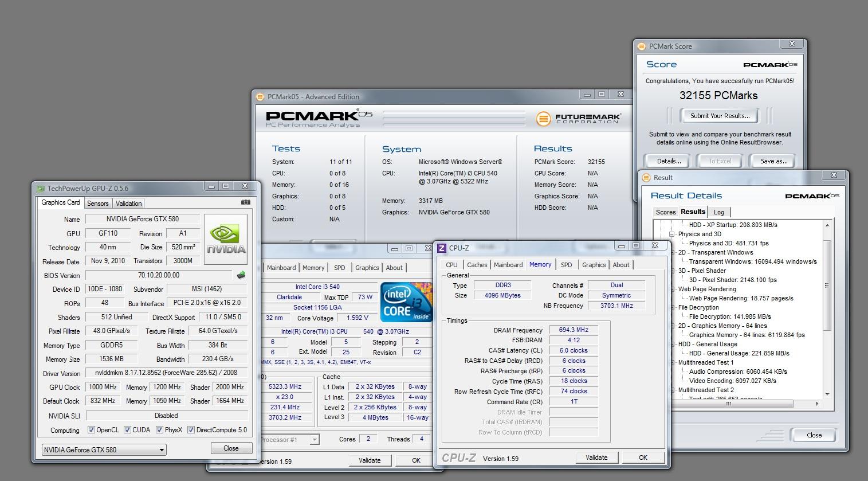Viewport: 868px width, 481px height.
Task: Click the PCMark Score window title icon
Action: 642,46
